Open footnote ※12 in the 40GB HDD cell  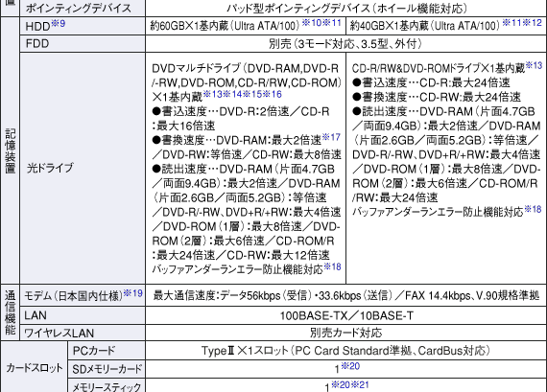pyautogui.click(x=532, y=23)
